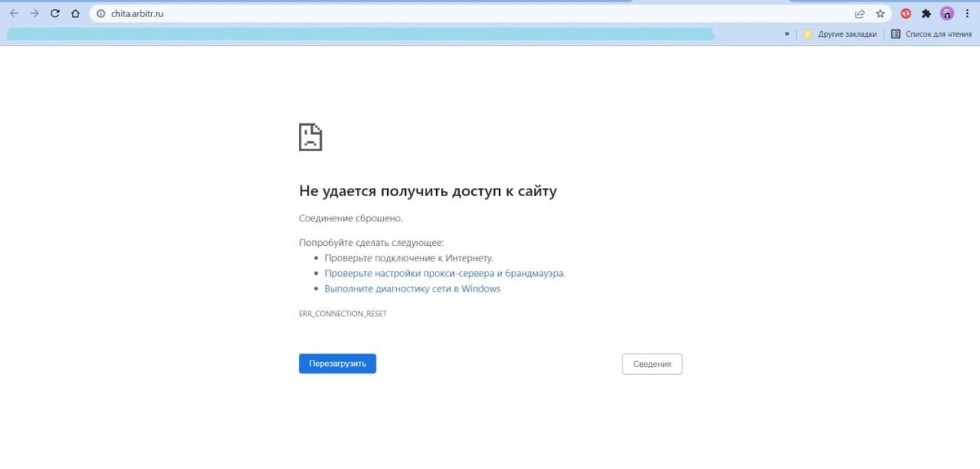Go back using the back arrow
The width and height of the screenshot is (980, 469).
(13, 13)
